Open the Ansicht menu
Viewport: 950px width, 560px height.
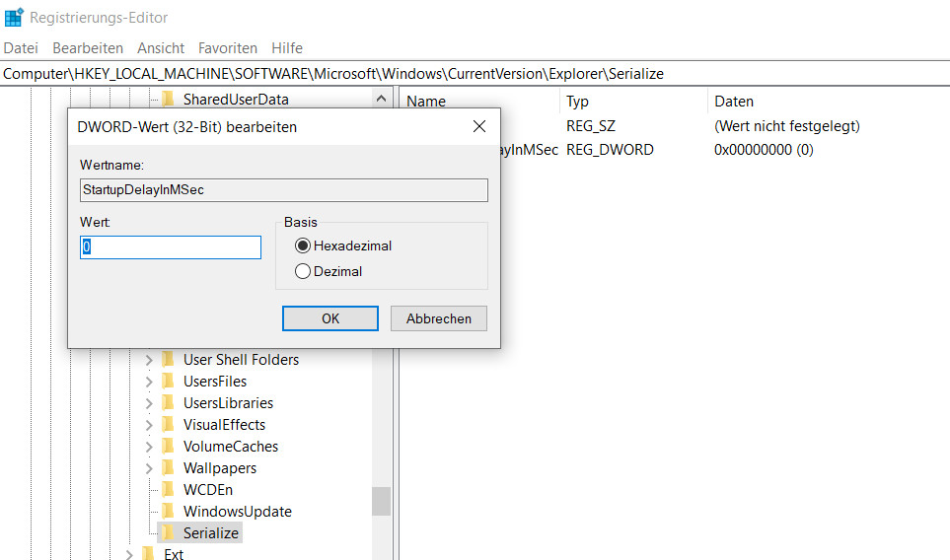pyautogui.click(x=161, y=48)
